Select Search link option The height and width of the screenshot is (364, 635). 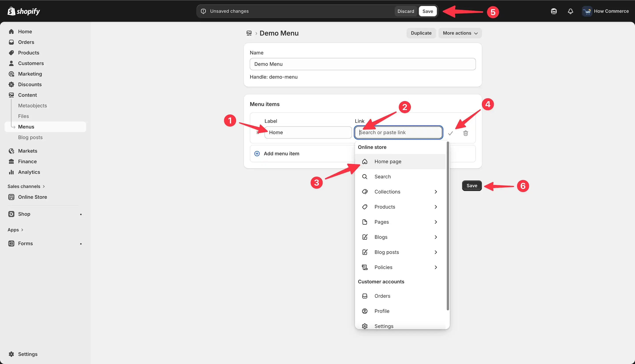pos(400,177)
